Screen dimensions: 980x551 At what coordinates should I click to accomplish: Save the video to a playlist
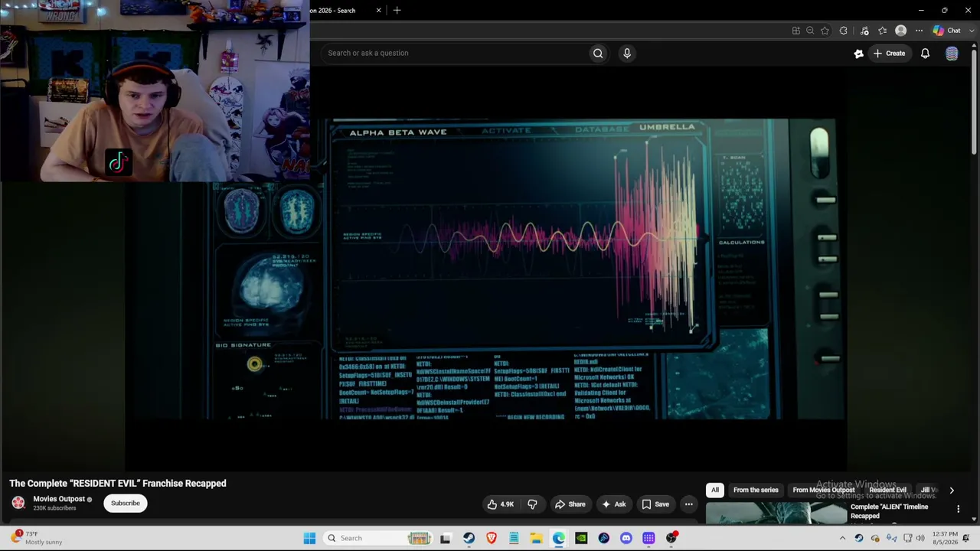(655, 504)
